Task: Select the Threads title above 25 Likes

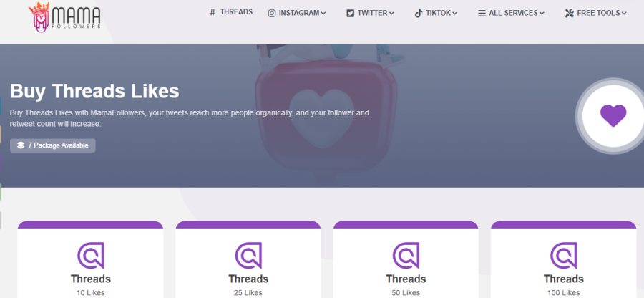Action: click(248, 279)
